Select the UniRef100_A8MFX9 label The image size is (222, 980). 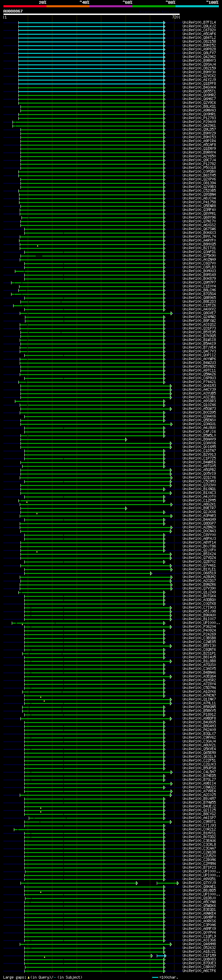199,929
